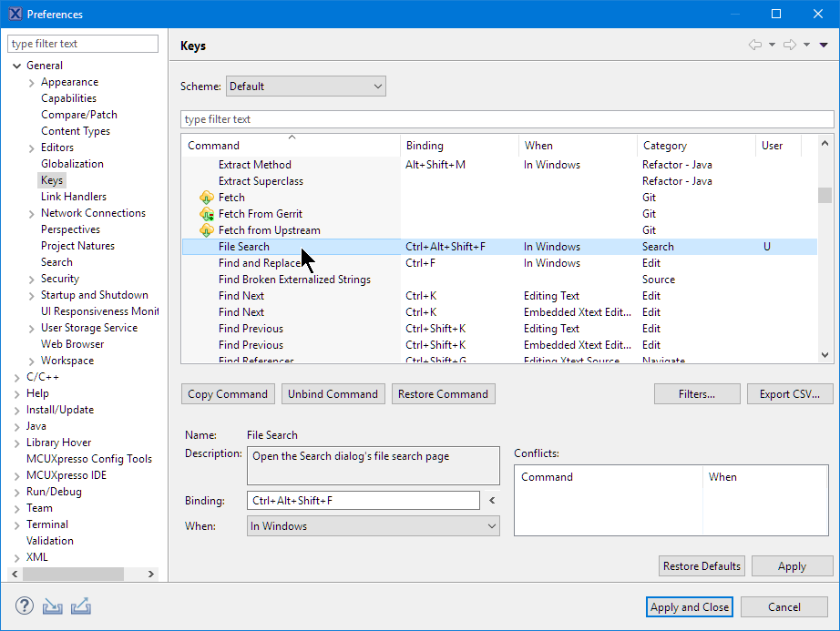840x631 pixels.
Task: Click the Fetch from Upstream icon
Action: 206,230
